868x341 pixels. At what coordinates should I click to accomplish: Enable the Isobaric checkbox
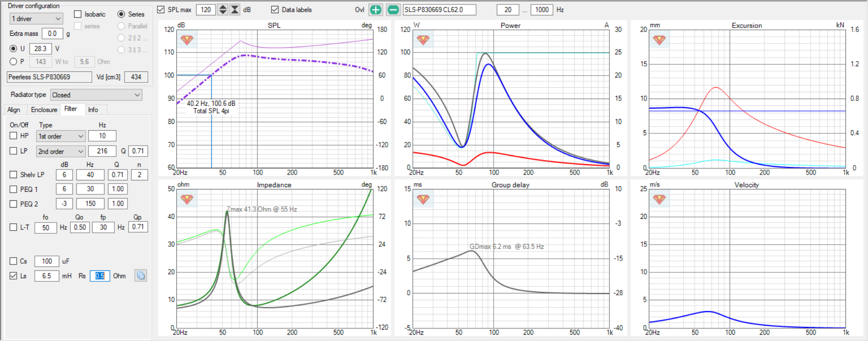click(x=78, y=14)
